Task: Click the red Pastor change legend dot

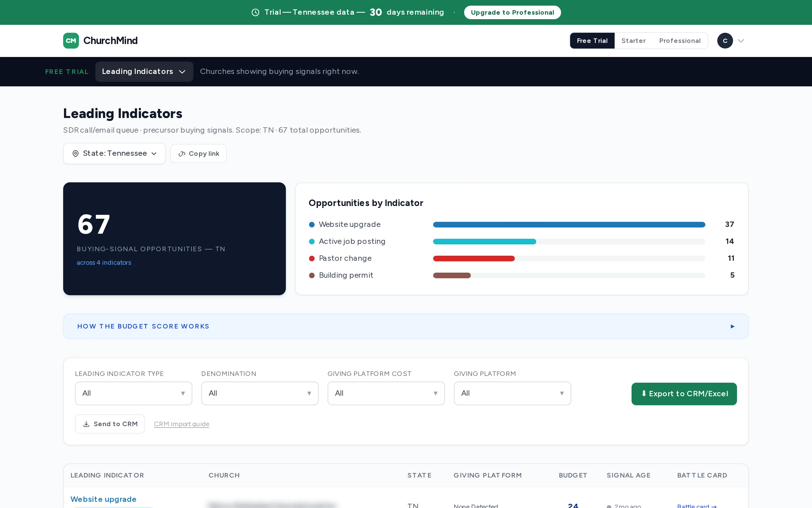Action: (x=312, y=258)
